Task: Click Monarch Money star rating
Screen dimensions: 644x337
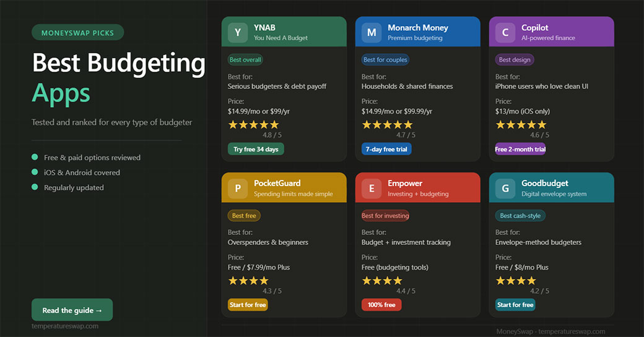Action: pos(387,125)
